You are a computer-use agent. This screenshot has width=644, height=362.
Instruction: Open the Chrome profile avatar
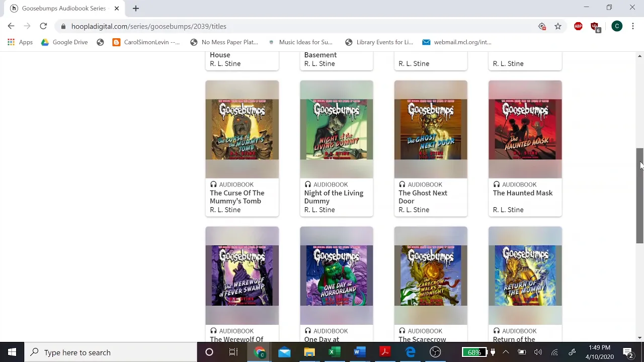617,26
